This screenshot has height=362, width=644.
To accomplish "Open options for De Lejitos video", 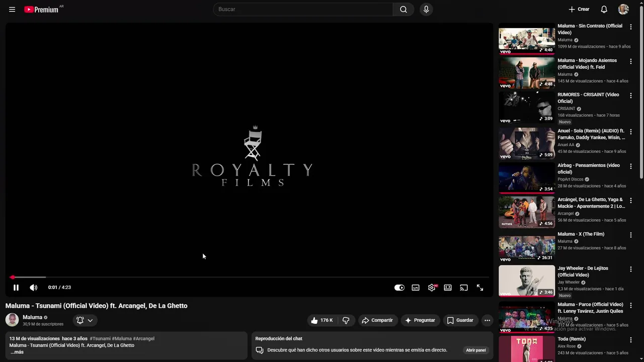I will [x=631, y=269].
